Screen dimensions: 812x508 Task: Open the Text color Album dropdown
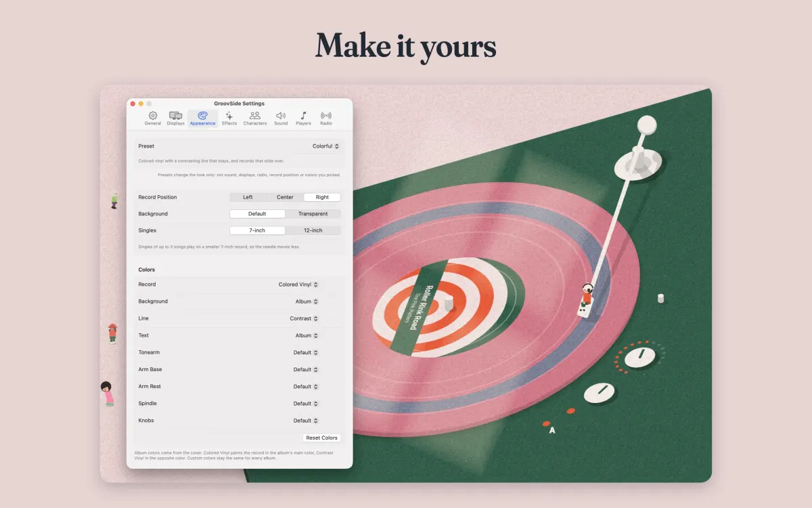click(x=307, y=335)
